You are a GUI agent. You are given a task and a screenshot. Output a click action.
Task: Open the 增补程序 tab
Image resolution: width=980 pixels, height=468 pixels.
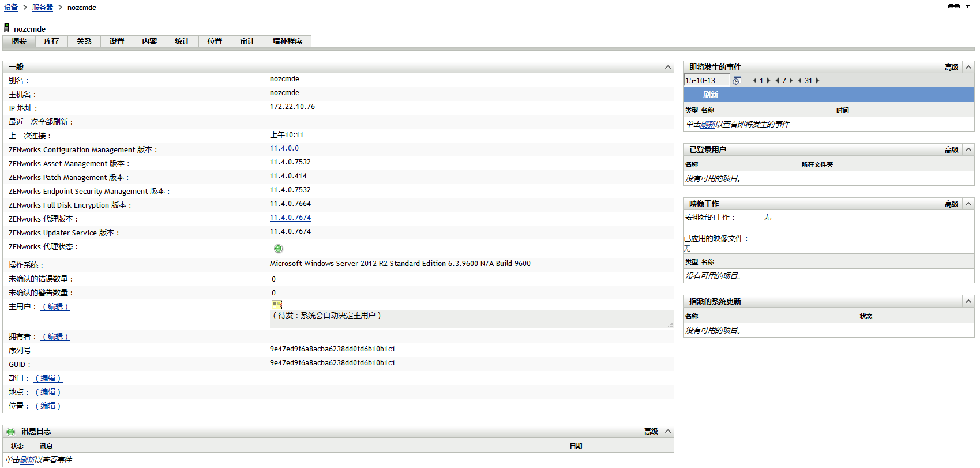click(x=287, y=41)
